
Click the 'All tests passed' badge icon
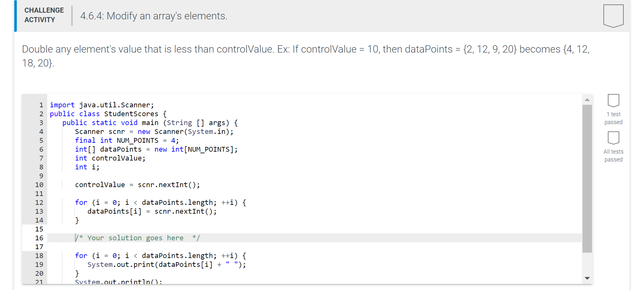[613, 138]
